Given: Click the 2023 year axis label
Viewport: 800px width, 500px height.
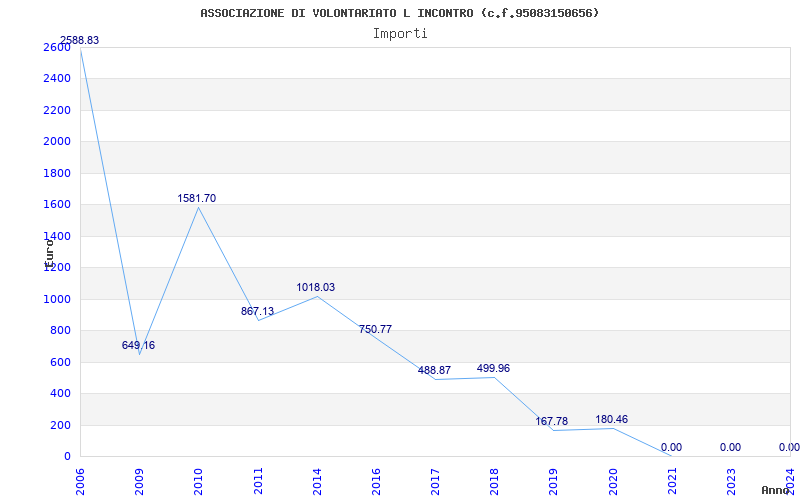Looking at the screenshot, I should pyautogui.click(x=731, y=480).
